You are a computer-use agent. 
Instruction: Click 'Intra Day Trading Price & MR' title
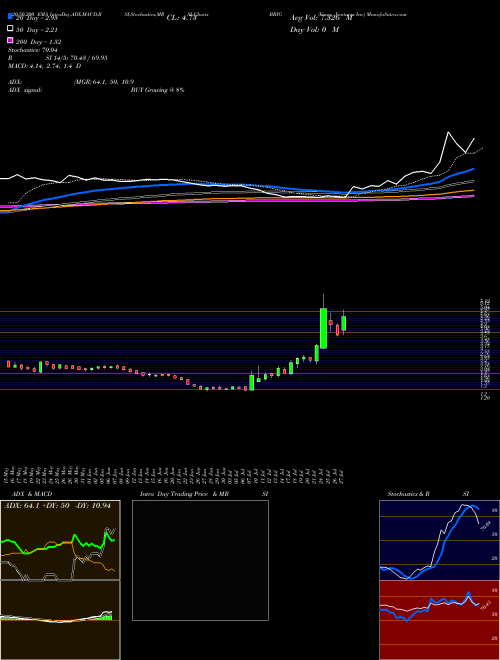pos(184,494)
